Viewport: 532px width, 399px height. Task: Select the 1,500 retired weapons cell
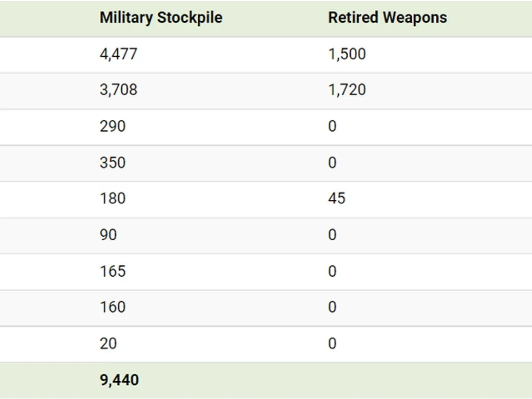[x=347, y=54]
